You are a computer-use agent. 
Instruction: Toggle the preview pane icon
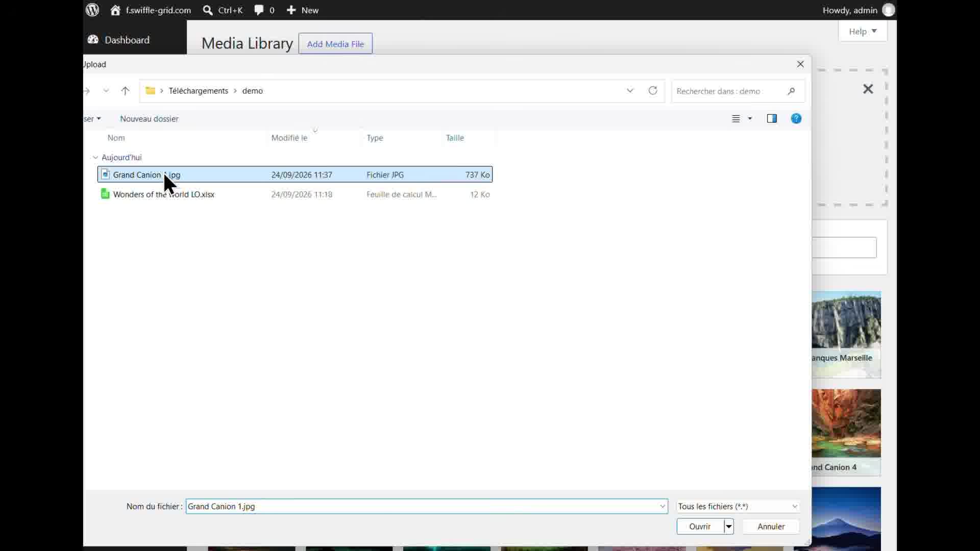tap(772, 119)
